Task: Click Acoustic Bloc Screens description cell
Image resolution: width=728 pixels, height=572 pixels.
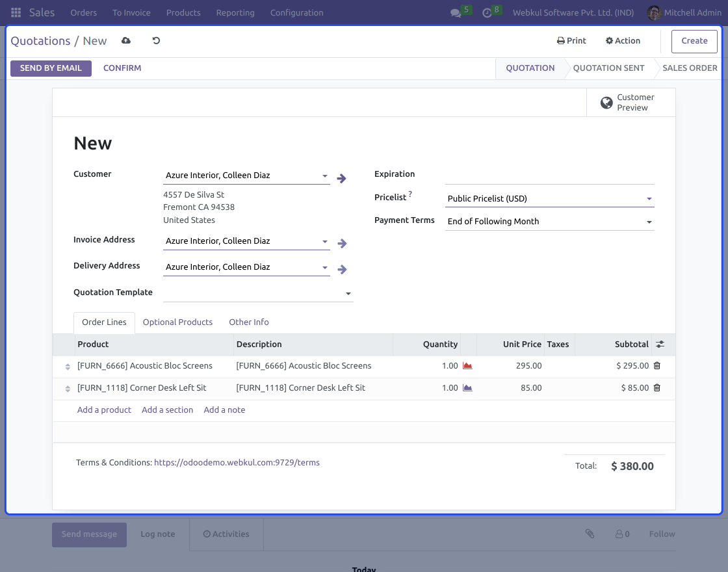Action: coord(313,366)
